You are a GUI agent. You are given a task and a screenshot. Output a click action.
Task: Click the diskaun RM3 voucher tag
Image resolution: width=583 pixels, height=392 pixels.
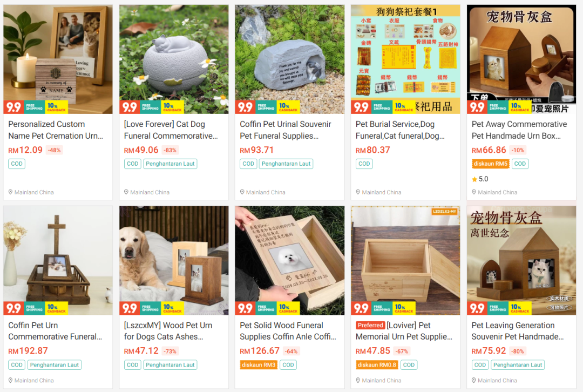(259, 365)
